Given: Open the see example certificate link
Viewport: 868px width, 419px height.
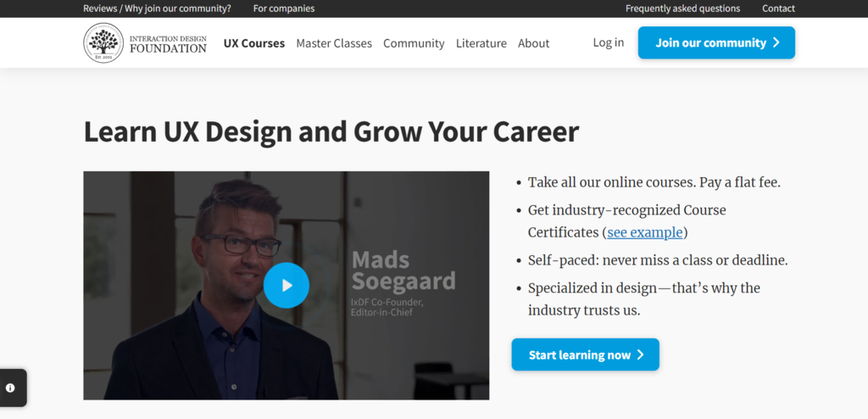Looking at the screenshot, I should coord(645,232).
